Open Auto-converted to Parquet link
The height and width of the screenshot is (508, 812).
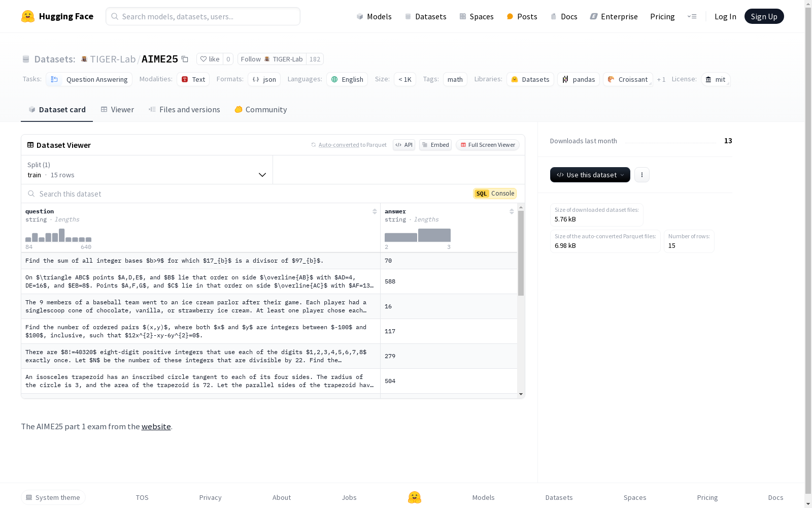(339, 145)
